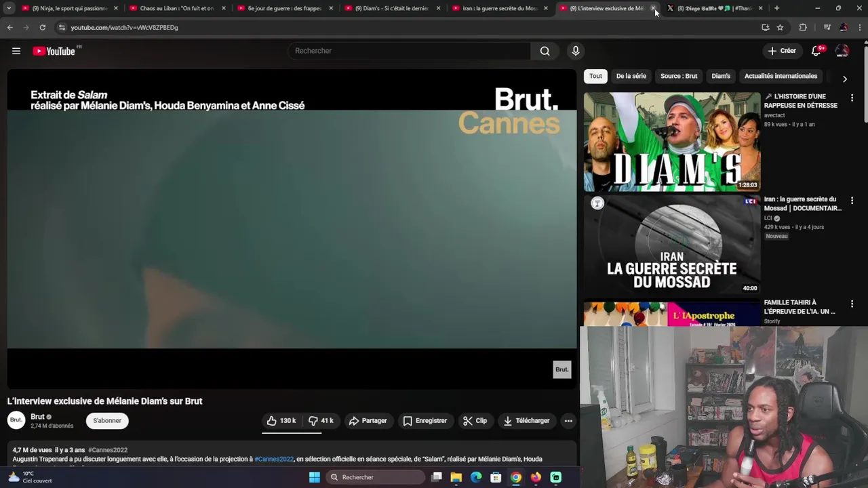The height and width of the screenshot is (488, 868).
Task: Open options for Famille Tahiri video
Action: (852, 304)
